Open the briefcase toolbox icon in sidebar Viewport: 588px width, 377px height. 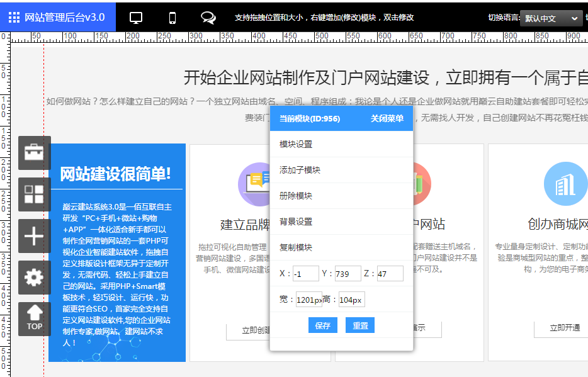pyautogui.click(x=34, y=153)
